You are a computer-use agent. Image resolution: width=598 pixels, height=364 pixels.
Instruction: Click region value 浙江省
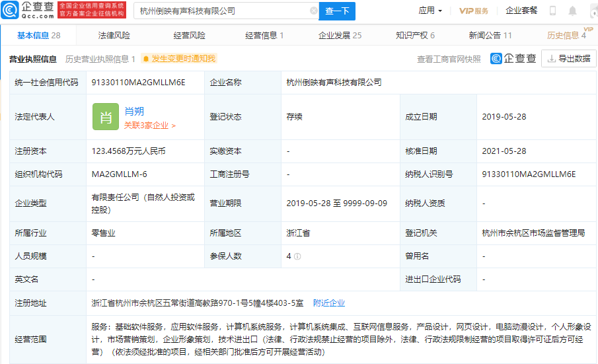[298, 233]
